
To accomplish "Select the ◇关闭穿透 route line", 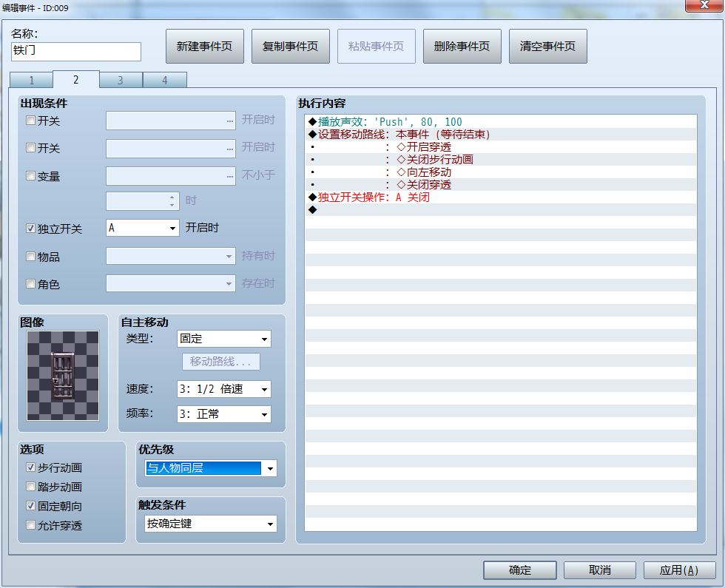I will [x=501, y=184].
